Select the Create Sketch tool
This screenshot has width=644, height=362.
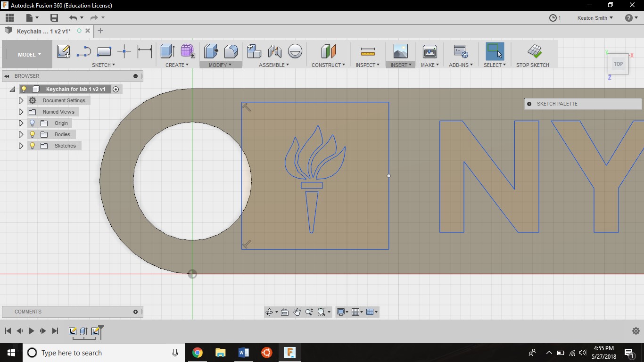(64, 51)
